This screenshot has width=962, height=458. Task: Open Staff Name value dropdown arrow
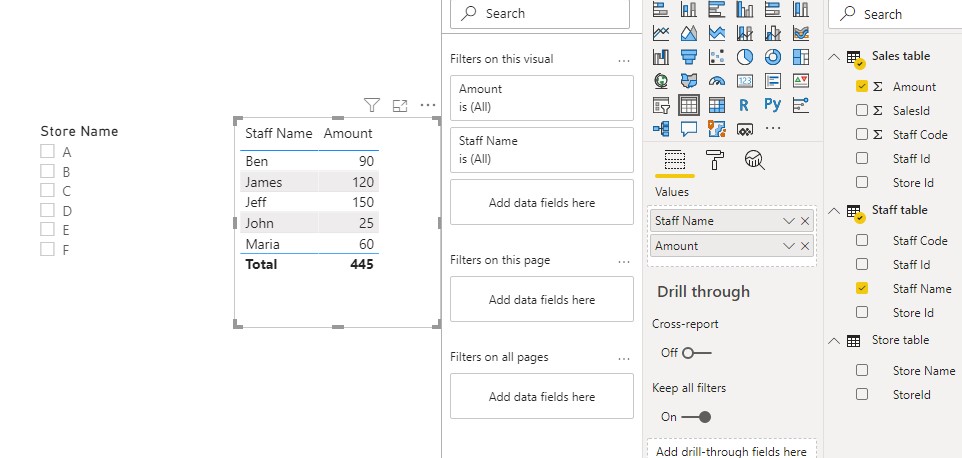tap(788, 221)
